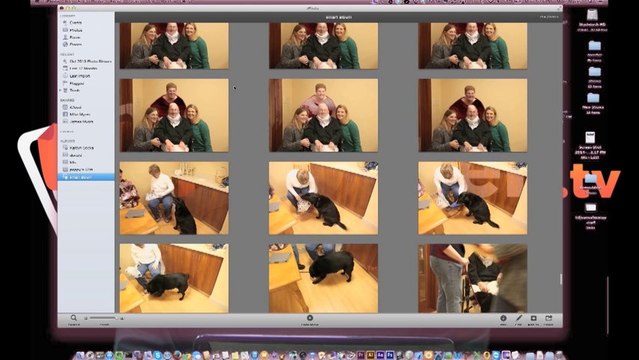Screen dimensions: 639x360
Task: Launch Illustrator from the Dock
Action: [370, 355]
